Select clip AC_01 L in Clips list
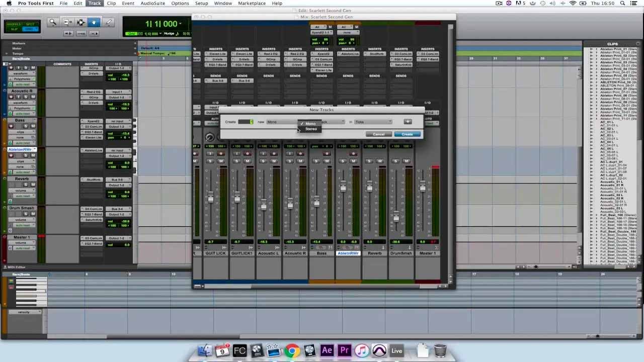644x362 pixels. click(x=607, y=122)
